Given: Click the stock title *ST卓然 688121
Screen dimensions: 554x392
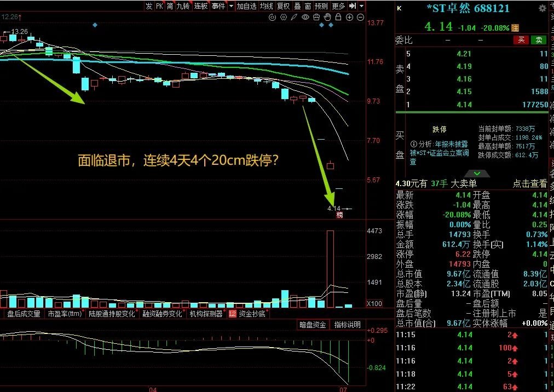Looking at the screenshot, I should coord(468,8).
